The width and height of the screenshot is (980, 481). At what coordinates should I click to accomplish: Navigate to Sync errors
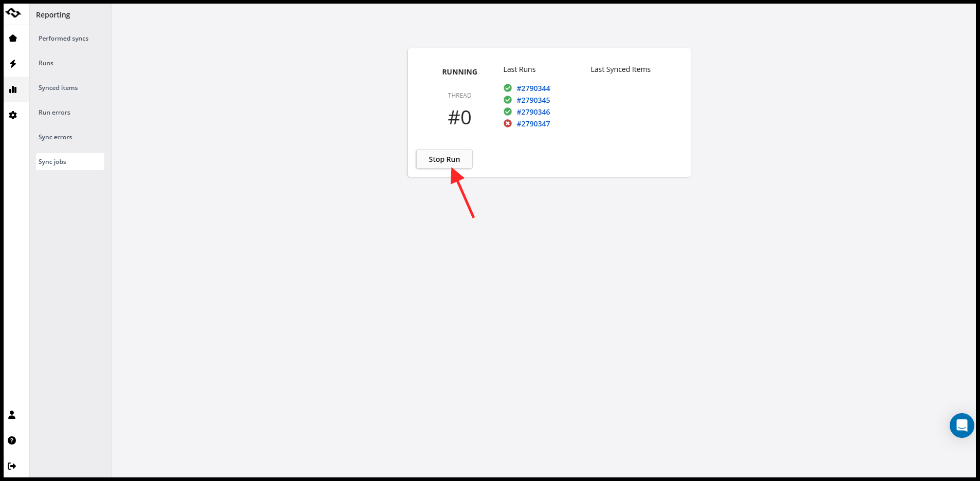56,137
